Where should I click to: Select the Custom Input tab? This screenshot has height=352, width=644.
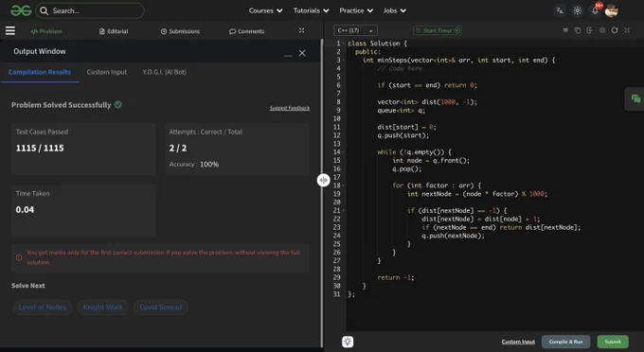tap(107, 72)
